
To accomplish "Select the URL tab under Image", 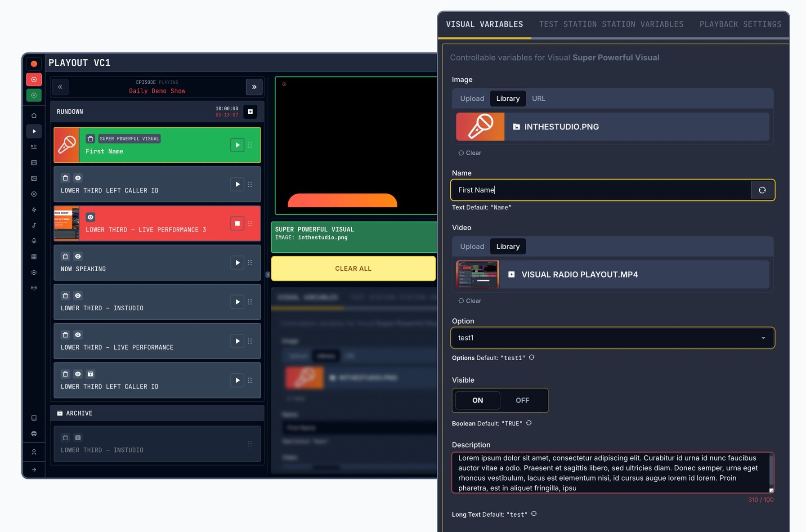I will [x=538, y=98].
